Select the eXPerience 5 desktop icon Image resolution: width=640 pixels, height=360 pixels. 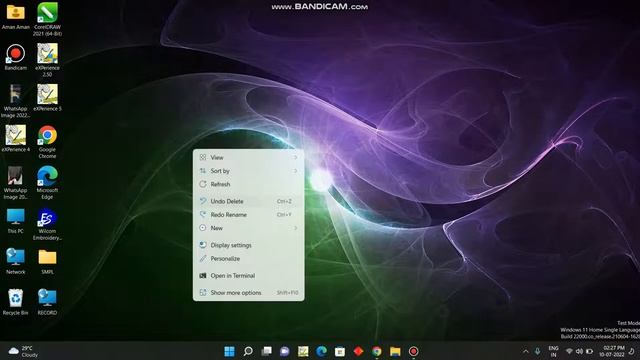point(47,98)
